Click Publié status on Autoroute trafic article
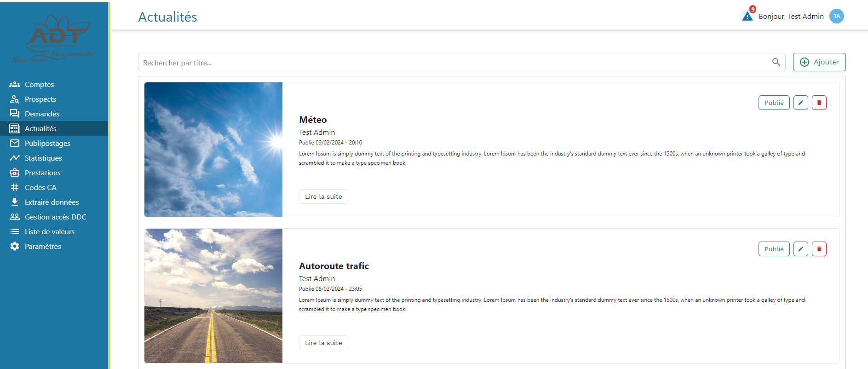868x369 pixels. coord(774,249)
